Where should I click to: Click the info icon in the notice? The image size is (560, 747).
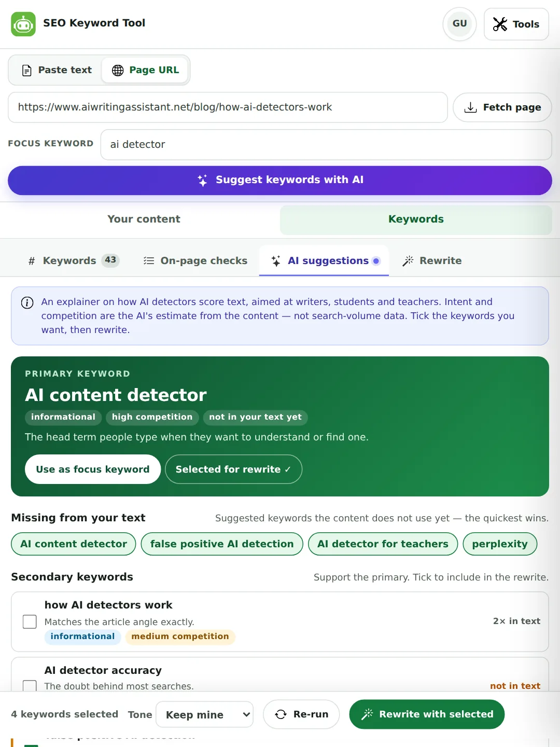(27, 302)
